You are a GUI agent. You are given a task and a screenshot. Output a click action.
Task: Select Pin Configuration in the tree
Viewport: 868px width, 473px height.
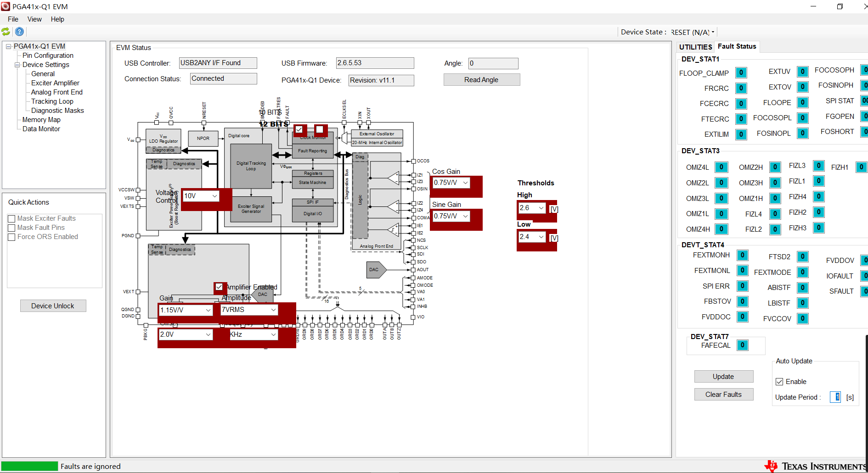(x=48, y=56)
